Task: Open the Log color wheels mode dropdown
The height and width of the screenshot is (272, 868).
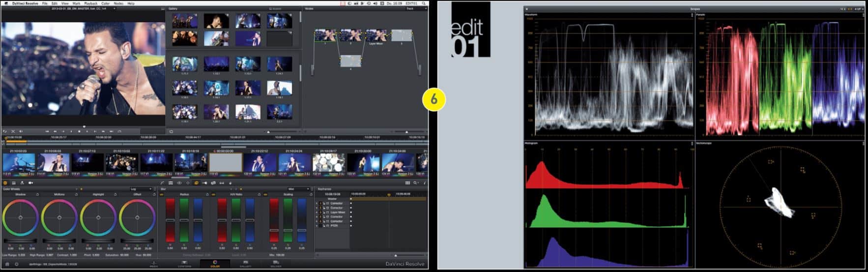Action: [x=141, y=189]
